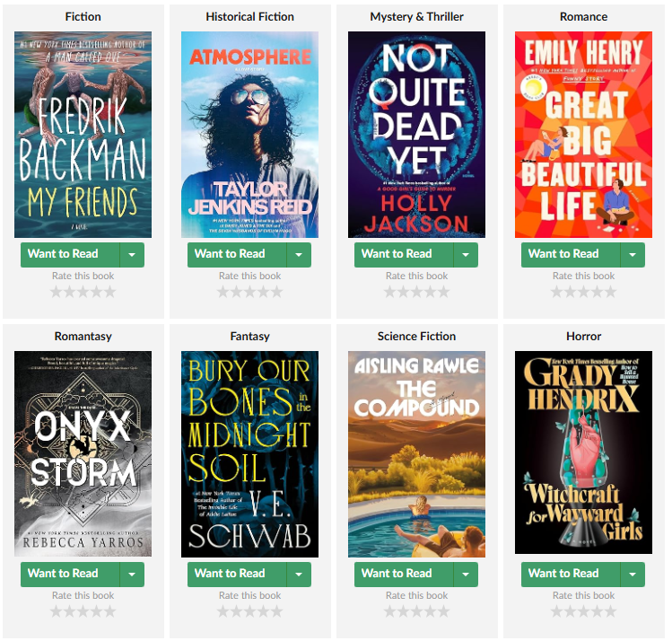Rate The Compound three stars
Screen dimensions: 672x641
tap(417, 611)
